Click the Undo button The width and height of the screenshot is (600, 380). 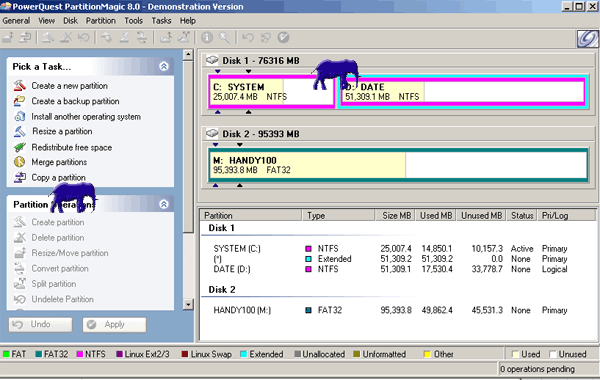pos(40,325)
